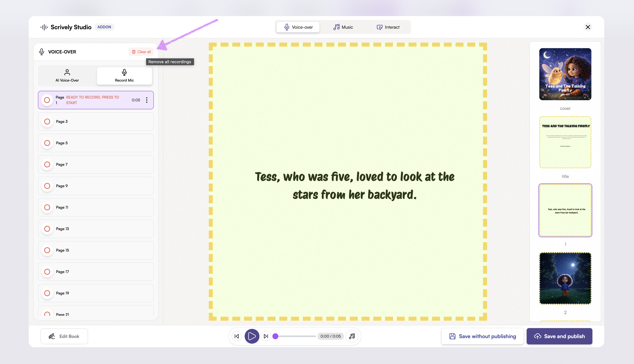634x364 pixels.
Task: Click the audio progress slider handle
Action: tap(275, 336)
